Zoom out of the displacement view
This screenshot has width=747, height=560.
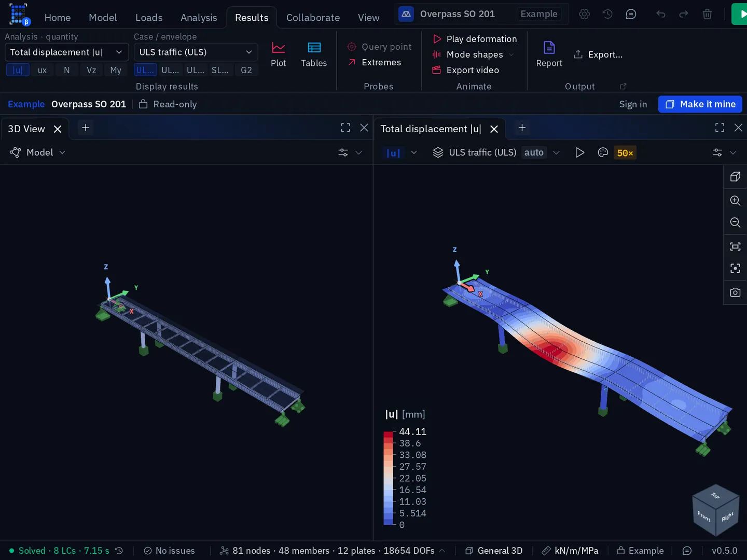pyautogui.click(x=735, y=222)
